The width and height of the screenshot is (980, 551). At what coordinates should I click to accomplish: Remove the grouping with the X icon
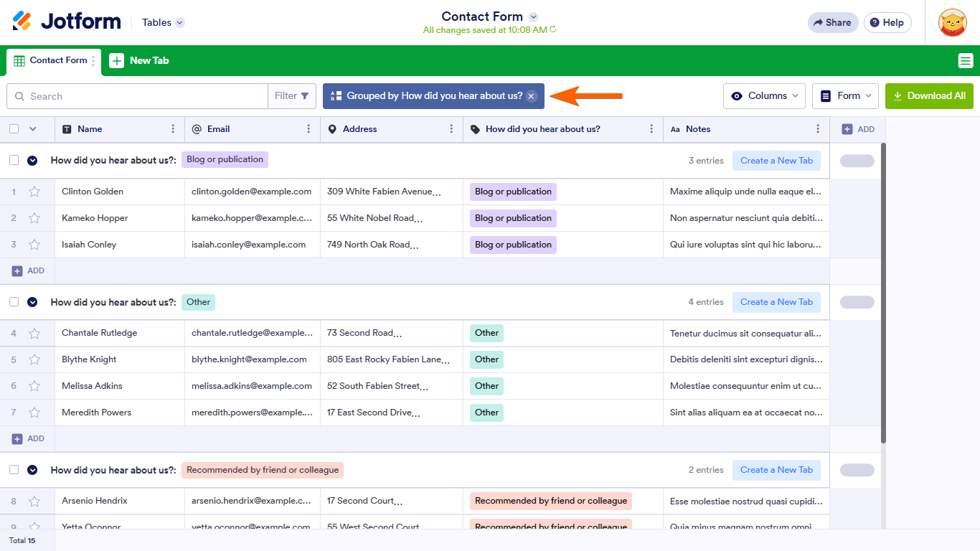pyautogui.click(x=531, y=96)
